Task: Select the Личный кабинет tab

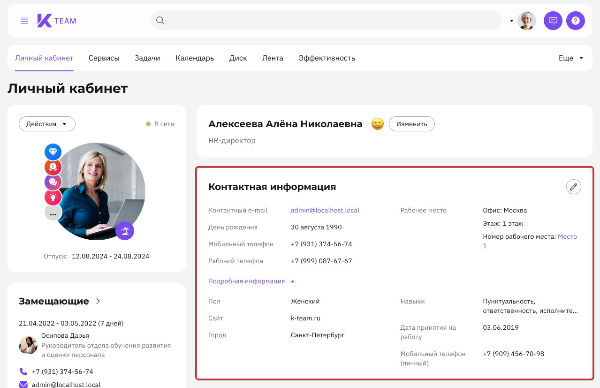Action: point(44,58)
